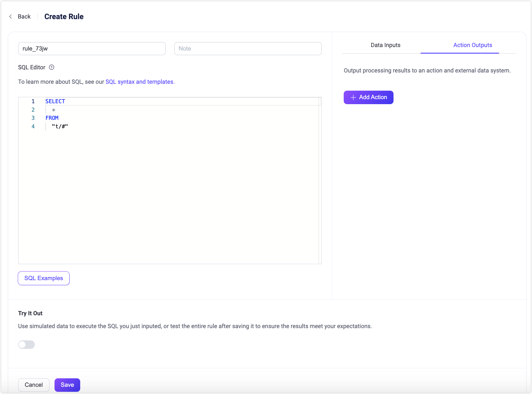Open the SQL Examples button

tap(44, 278)
